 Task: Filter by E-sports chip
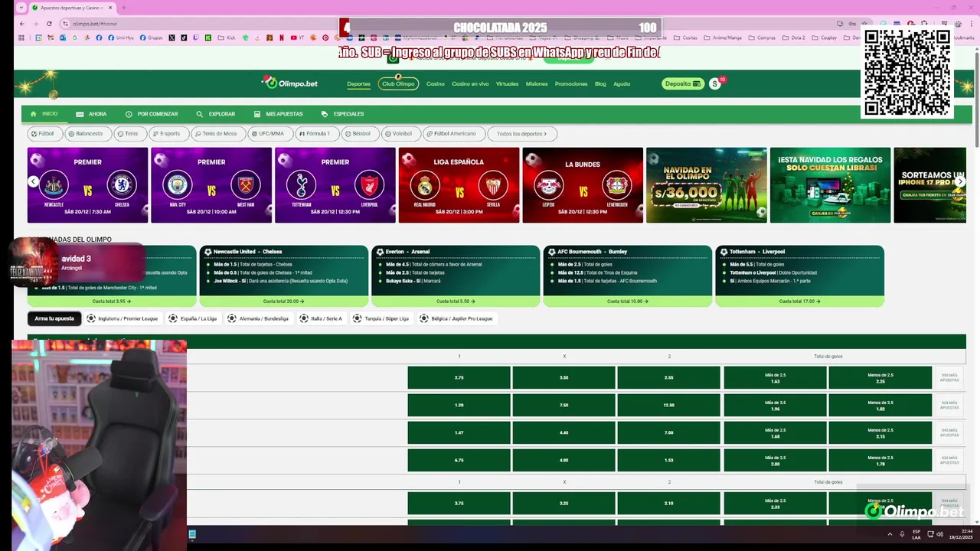[168, 134]
